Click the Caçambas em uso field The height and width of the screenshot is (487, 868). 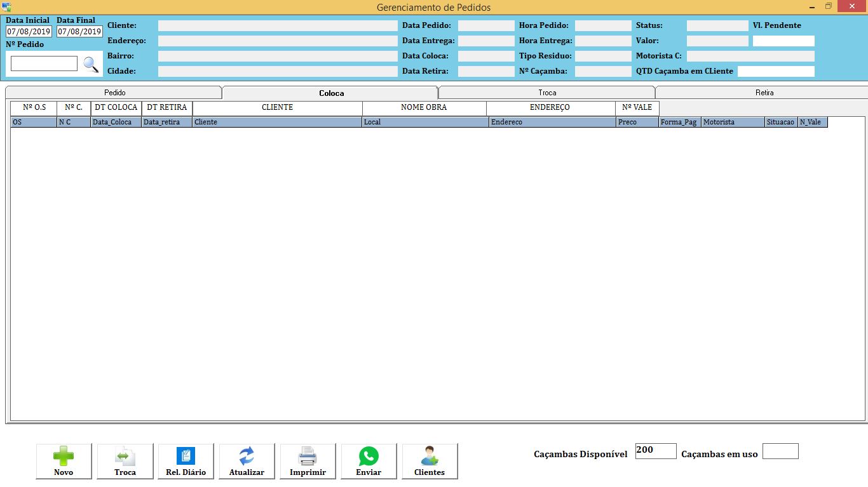click(x=780, y=451)
